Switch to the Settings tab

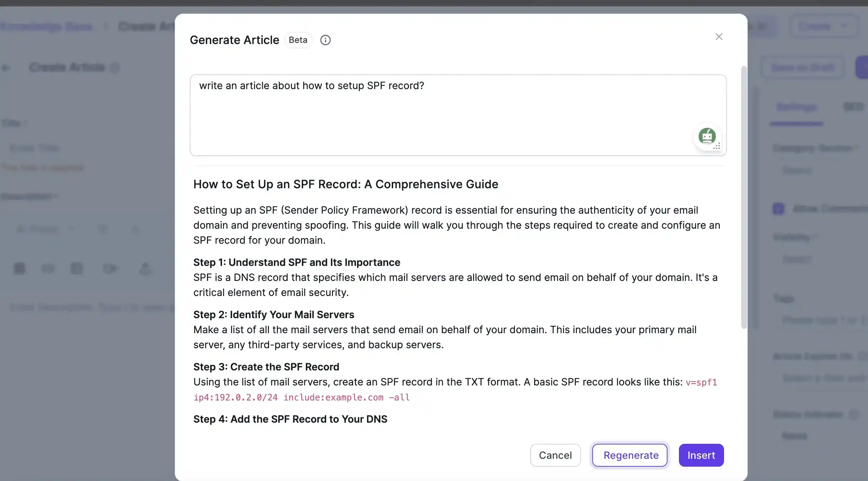point(796,107)
